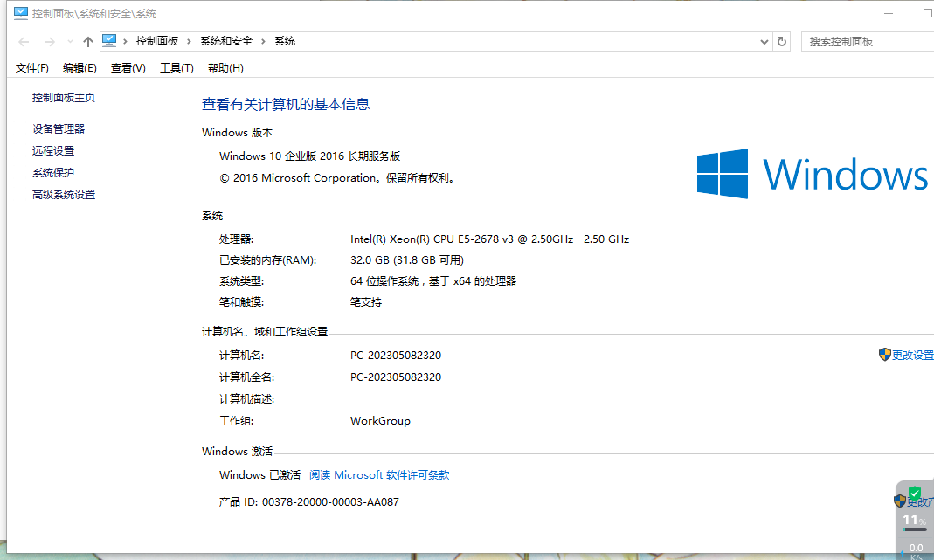This screenshot has width=934, height=560.
Task: Open the 查看(V) menu
Action: pyautogui.click(x=128, y=68)
